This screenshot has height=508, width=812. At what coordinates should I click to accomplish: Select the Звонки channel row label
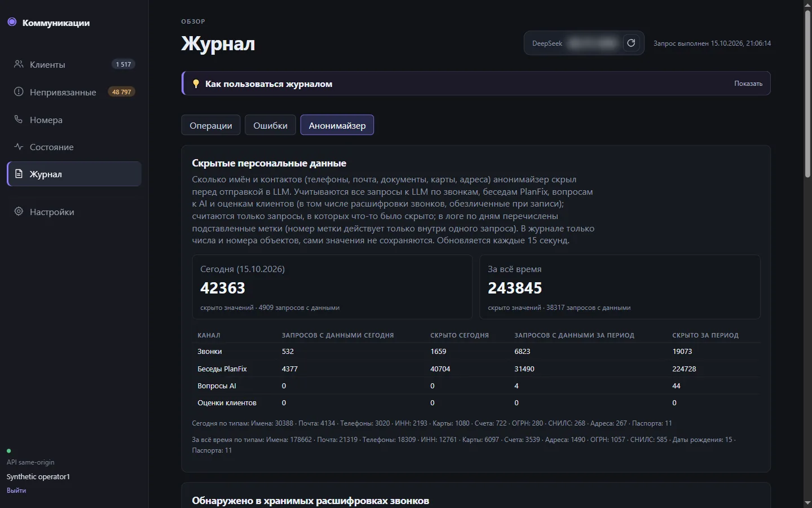pyautogui.click(x=210, y=352)
